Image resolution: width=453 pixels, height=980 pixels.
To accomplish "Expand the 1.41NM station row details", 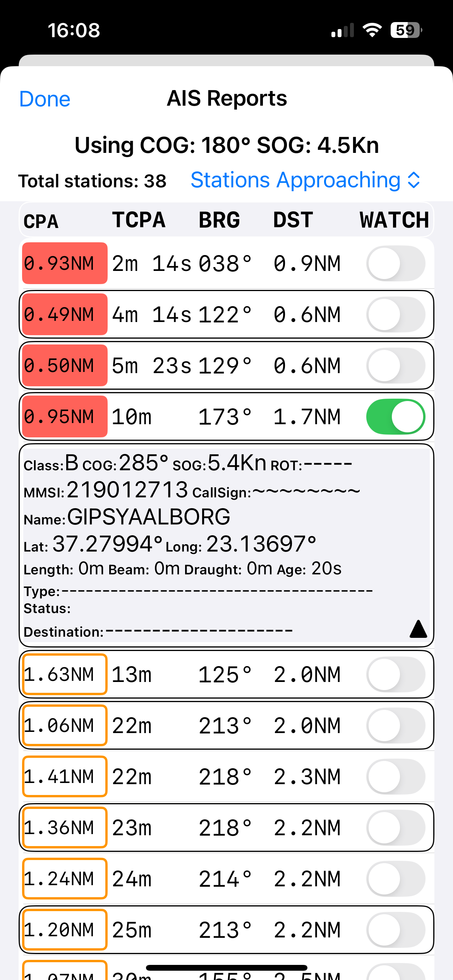I will pyautogui.click(x=226, y=776).
